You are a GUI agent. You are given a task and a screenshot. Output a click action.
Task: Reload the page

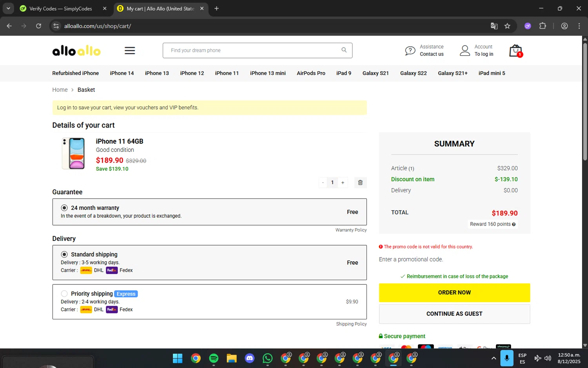38,26
